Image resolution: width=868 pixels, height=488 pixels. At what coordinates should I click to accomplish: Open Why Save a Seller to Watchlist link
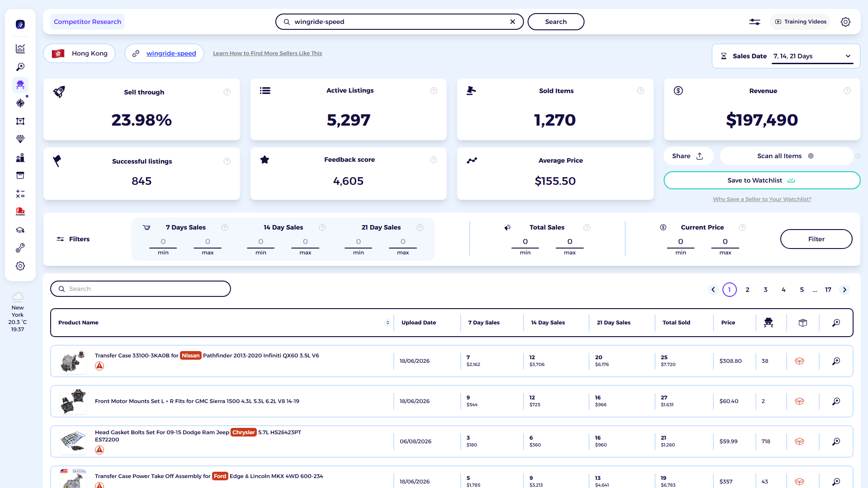762,199
